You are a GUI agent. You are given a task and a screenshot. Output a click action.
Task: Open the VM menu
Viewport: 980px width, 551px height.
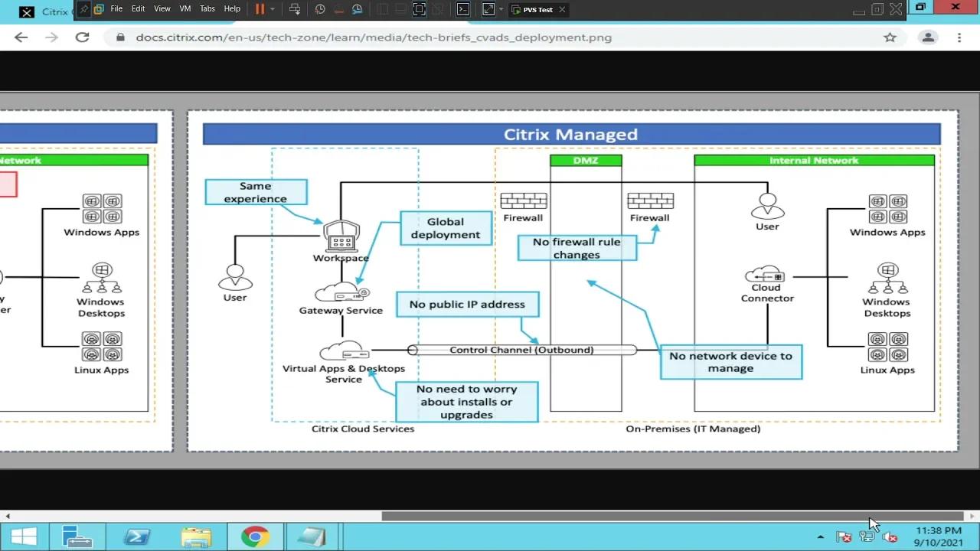(185, 9)
